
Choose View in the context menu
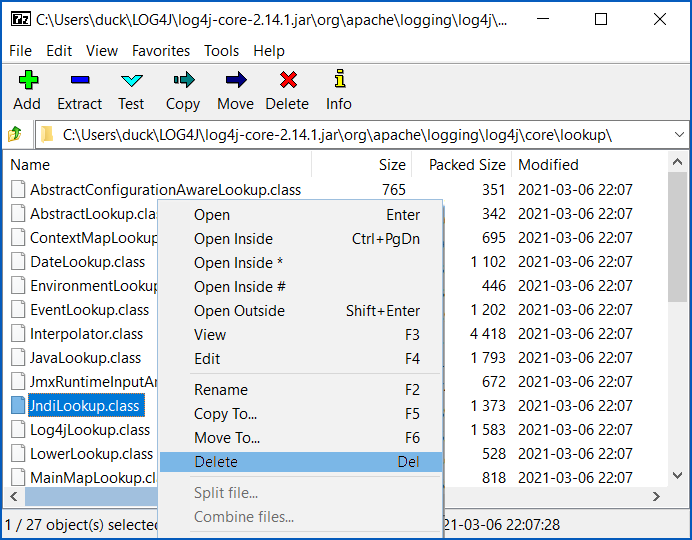click(x=301, y=334)
